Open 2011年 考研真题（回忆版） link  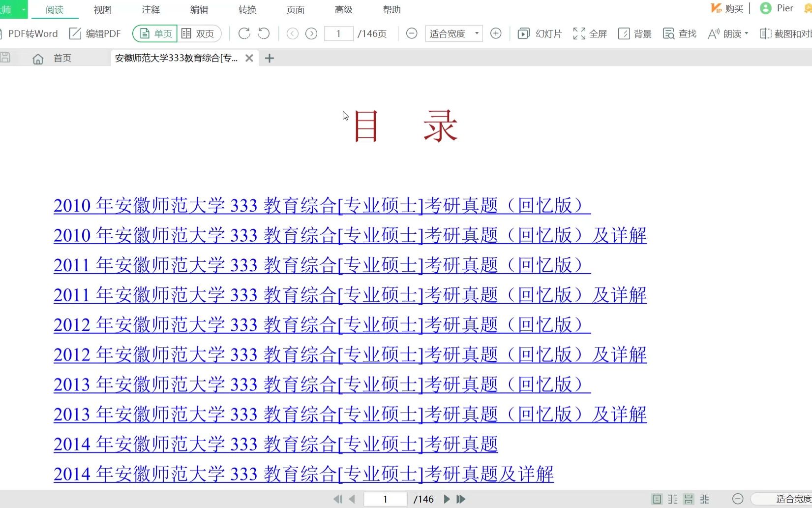(x=322, y=265)
